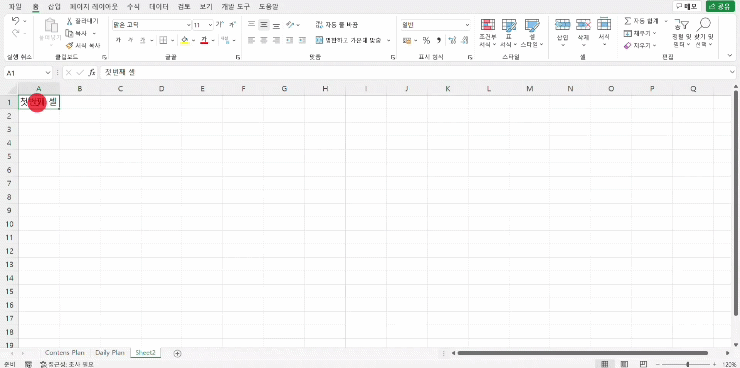Click Merge and Center (병합하고 가운데 맞춤)
The height and width of the screenshot is (368, 740).
348,41
